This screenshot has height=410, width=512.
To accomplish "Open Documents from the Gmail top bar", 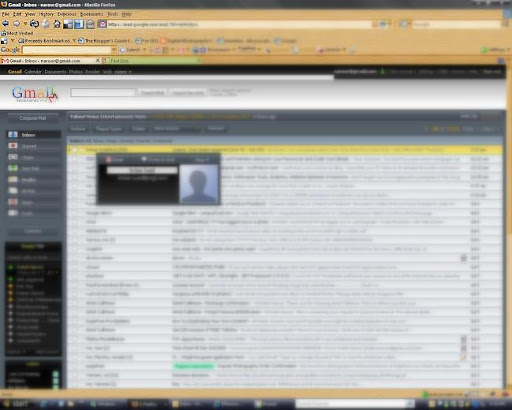I will (x=55, y=72).
